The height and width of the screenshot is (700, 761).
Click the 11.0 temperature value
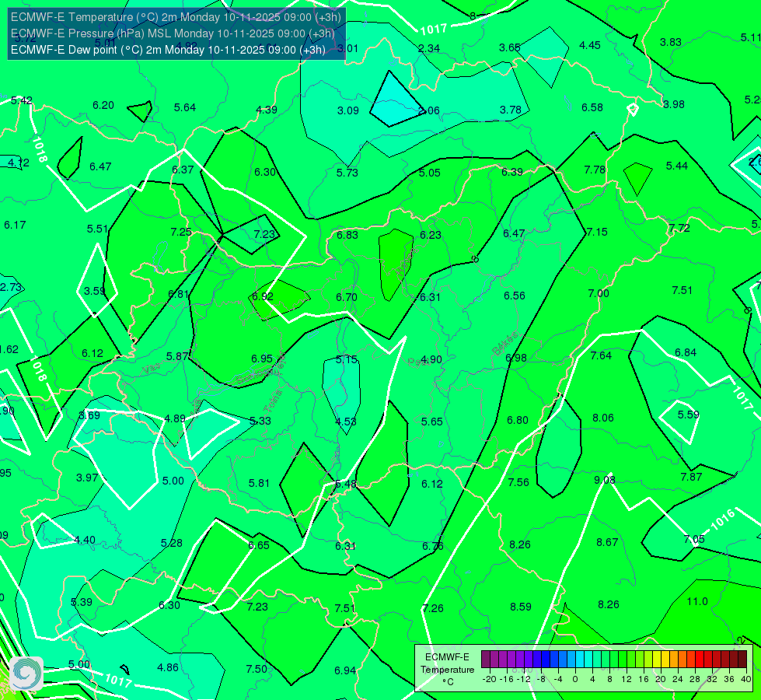pyautogui.click(x=697, y=601)
